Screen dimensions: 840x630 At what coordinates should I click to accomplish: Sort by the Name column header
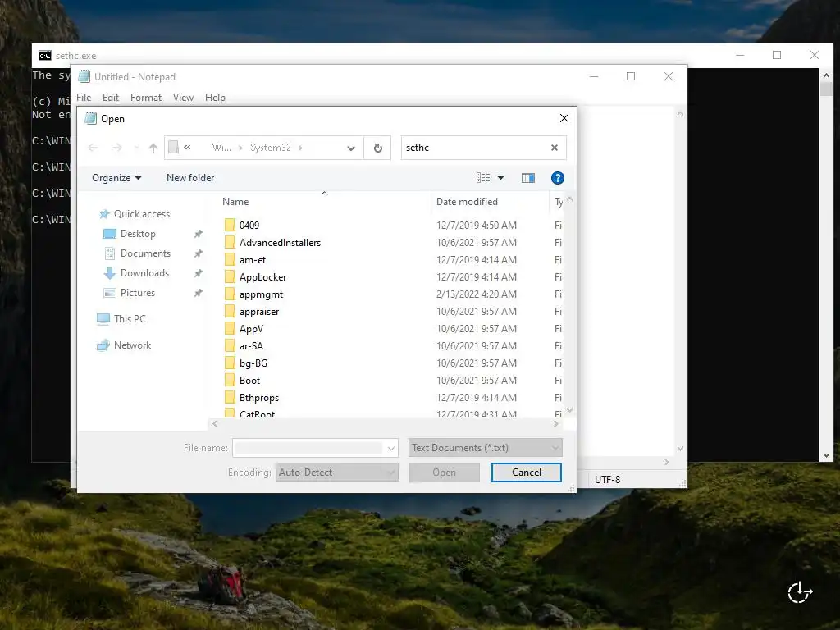[x=235, y=202]
